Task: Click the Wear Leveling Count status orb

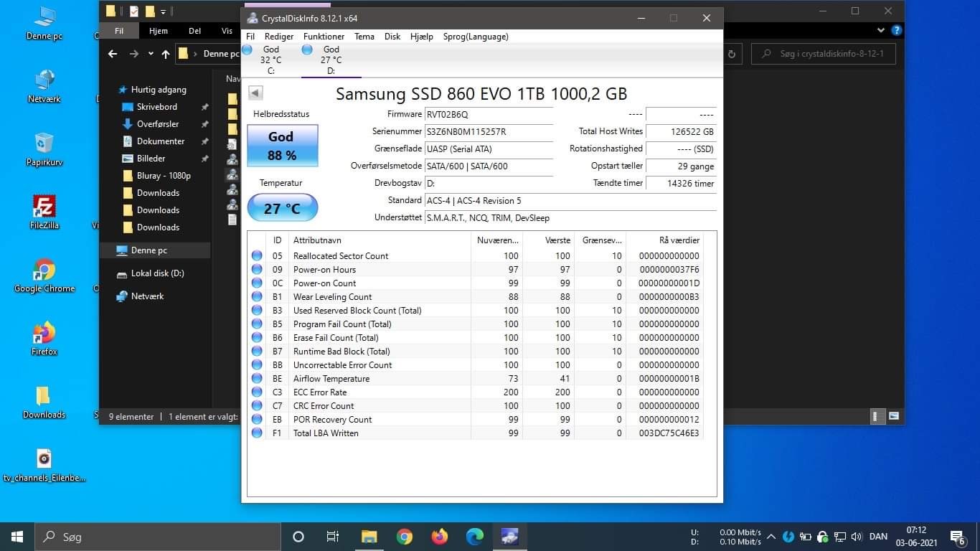Action: click(257, 297)
